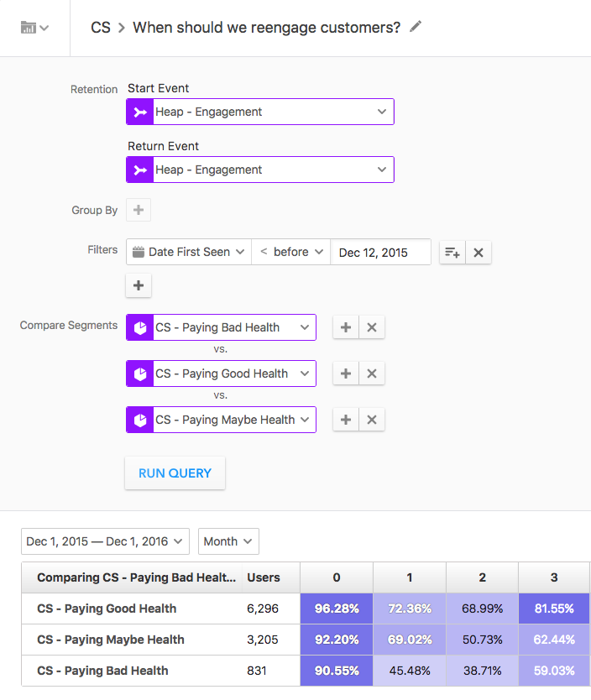
Task: Click the 96.28% retention cell
Action: click(337, 609)
